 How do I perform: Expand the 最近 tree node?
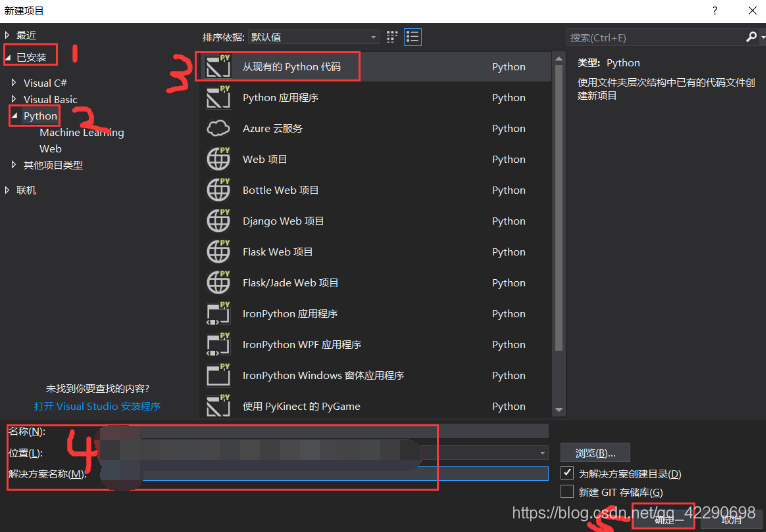click(7, 35)
